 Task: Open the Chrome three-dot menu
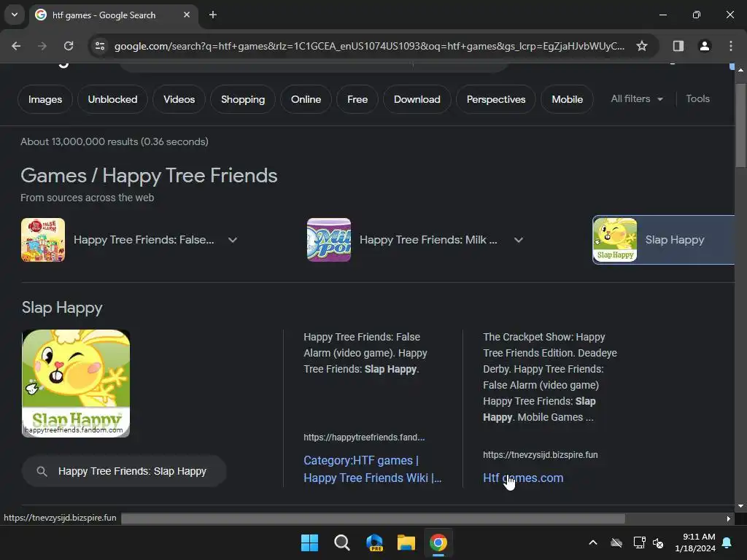tap(731, 46)
